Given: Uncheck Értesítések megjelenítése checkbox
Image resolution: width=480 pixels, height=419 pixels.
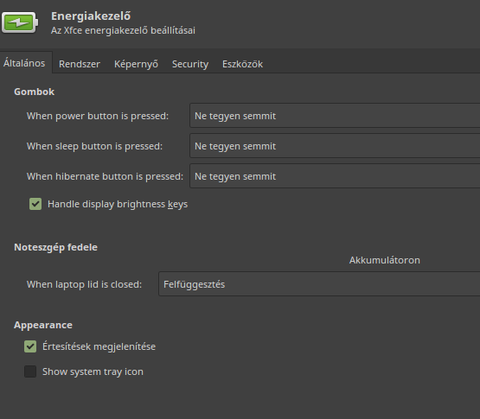Looking at the screenshot, I should (30, 346).
